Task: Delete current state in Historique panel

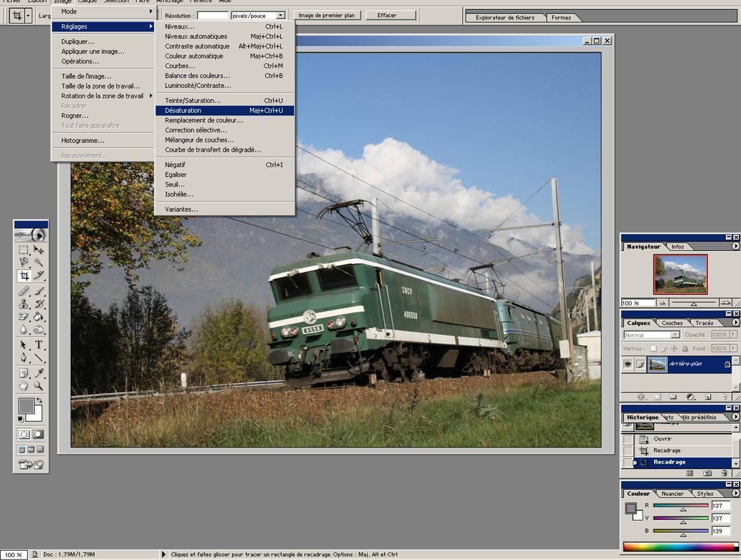Action: click(x=724, y=473)
